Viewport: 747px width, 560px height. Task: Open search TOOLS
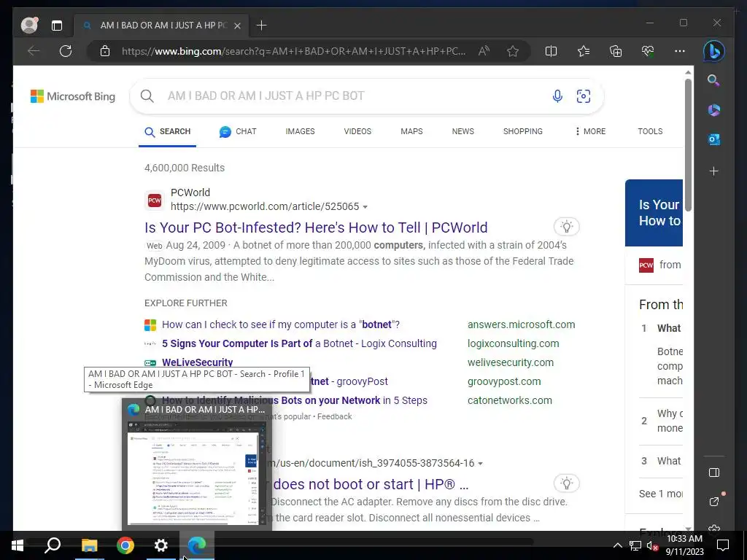click(650, 131)
